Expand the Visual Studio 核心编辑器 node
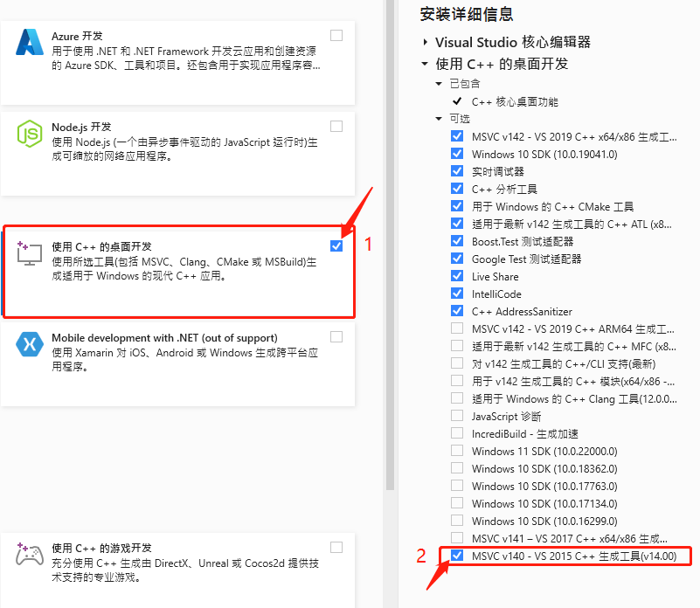Image resolution: width=700 pixels, height=608 pixels. tap(425, 42)
